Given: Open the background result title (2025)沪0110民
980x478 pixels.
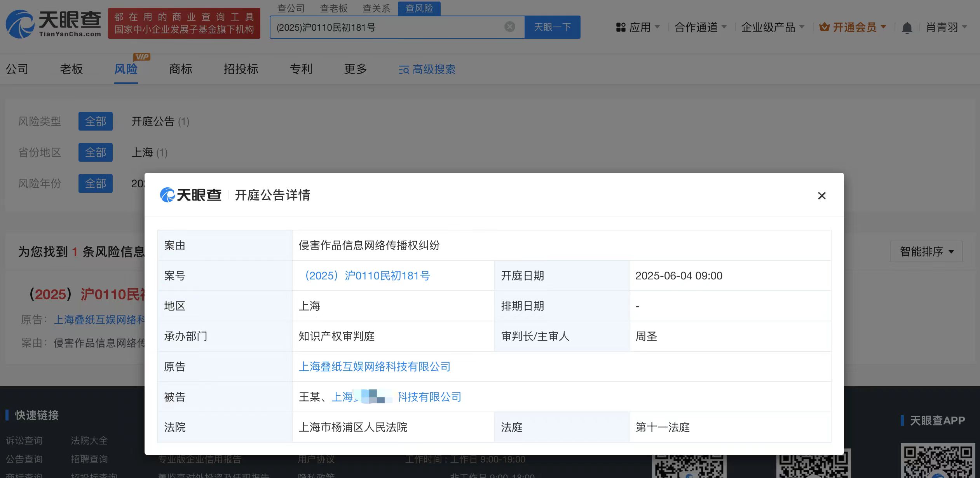Looking at the screenshot, I should coord(87,294).
